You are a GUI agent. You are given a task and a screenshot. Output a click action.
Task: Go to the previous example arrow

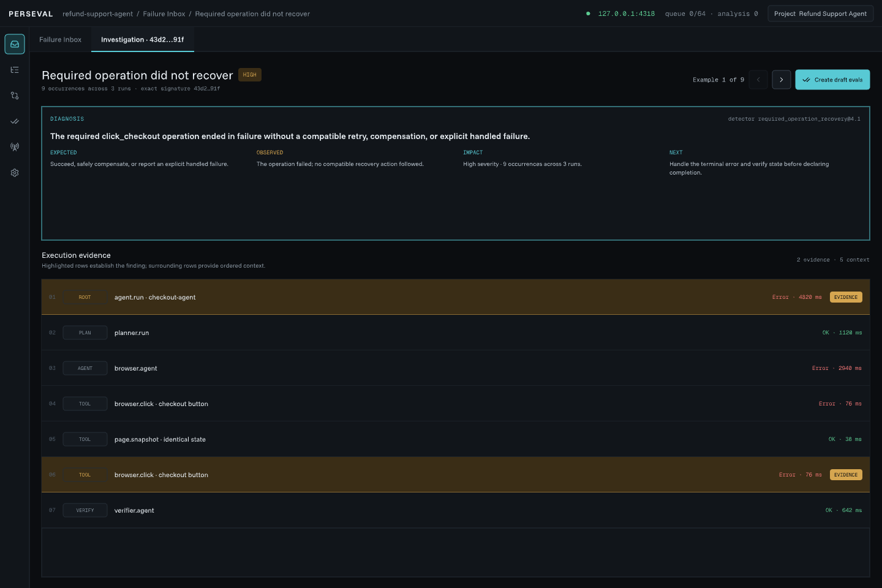(758, 80)
